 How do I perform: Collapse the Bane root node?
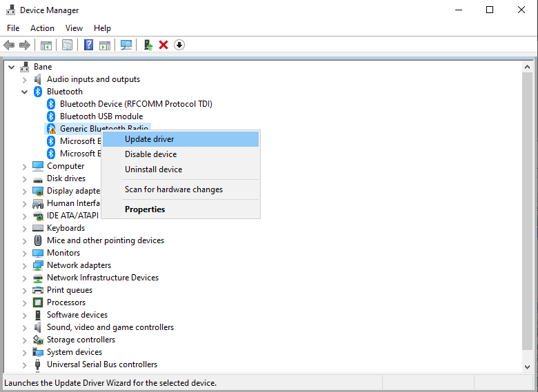point(12,67)
